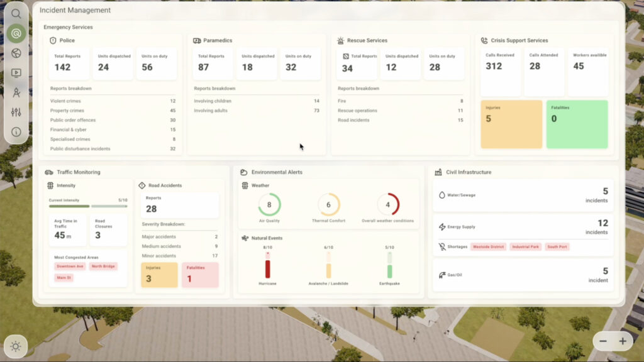
Task: Select the South Port shortage tag
Action: pyautogui.click(x=557, y=246)
